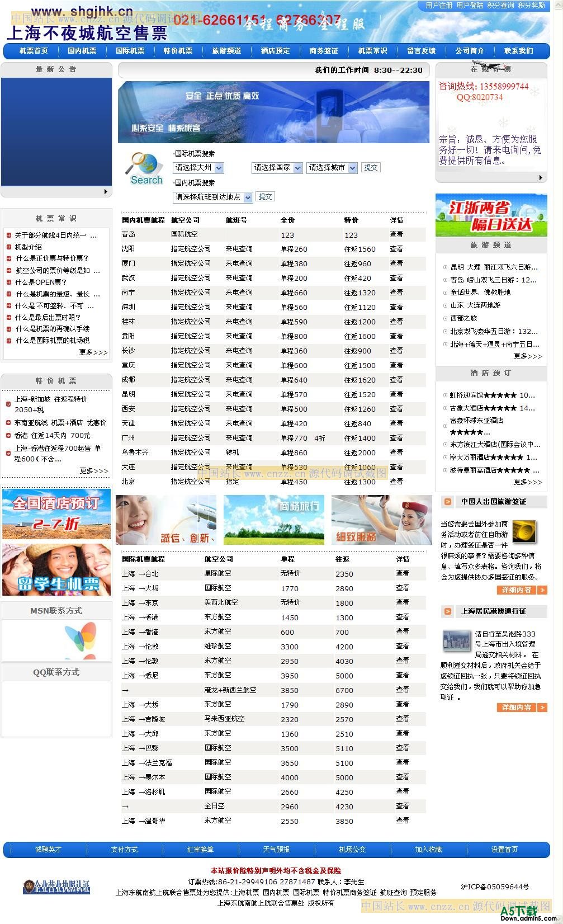The width and height of the screenshot is (563, 924).
Task: Click 查看 for the 乌鲁木齐 flight row
Action: 396,452
